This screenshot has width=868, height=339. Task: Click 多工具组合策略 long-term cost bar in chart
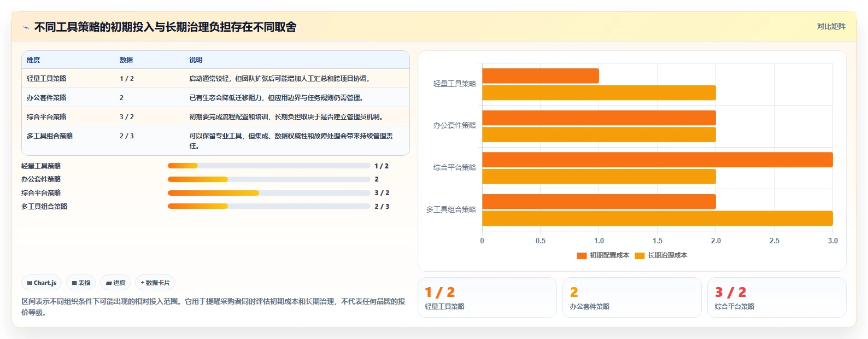658,218
